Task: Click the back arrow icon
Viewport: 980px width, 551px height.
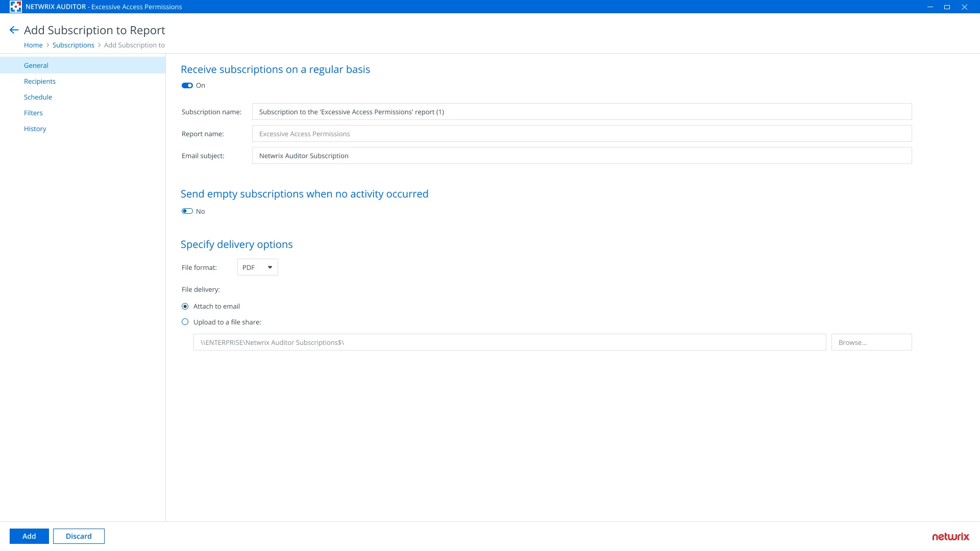Action: [x=14, y=30]
